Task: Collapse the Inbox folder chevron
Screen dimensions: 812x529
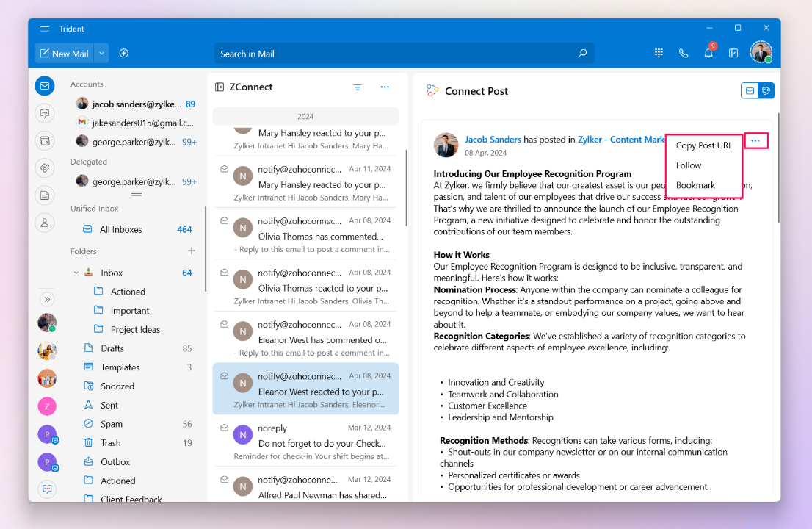Action: [76, 273]
